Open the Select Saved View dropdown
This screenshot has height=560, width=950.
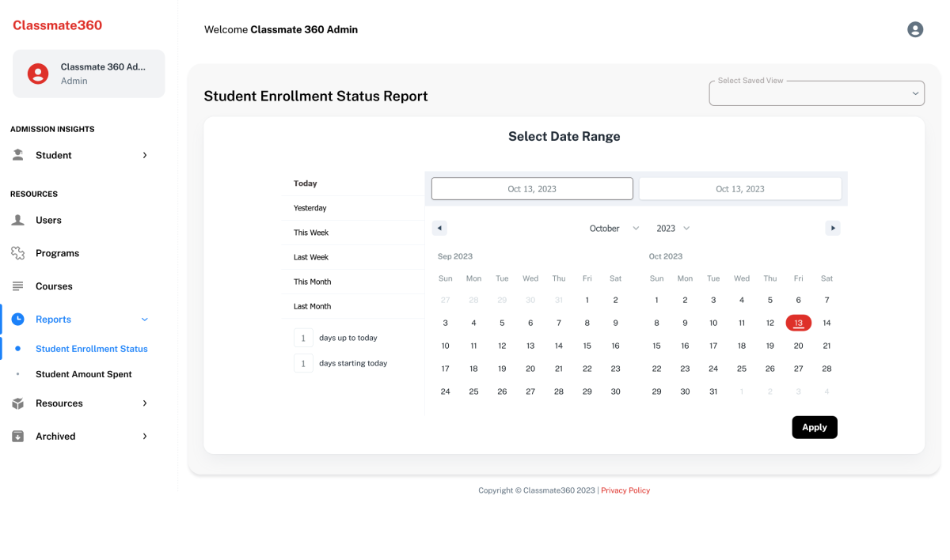coord(816,93)
